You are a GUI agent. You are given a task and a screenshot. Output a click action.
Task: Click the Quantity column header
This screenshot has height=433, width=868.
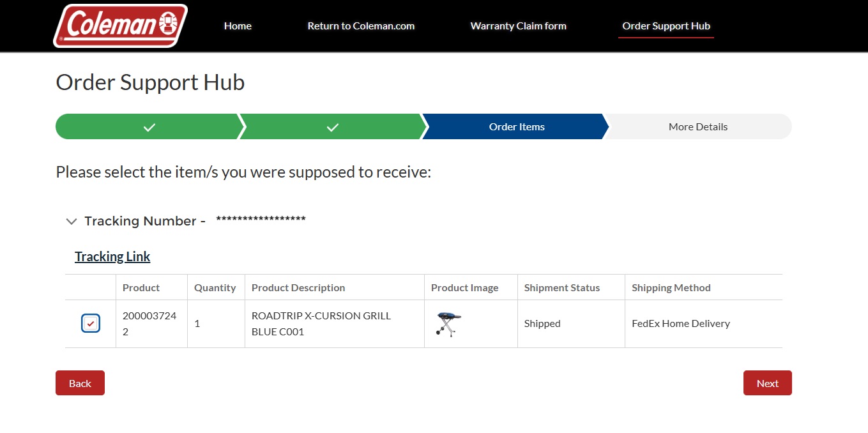point(215,287)
